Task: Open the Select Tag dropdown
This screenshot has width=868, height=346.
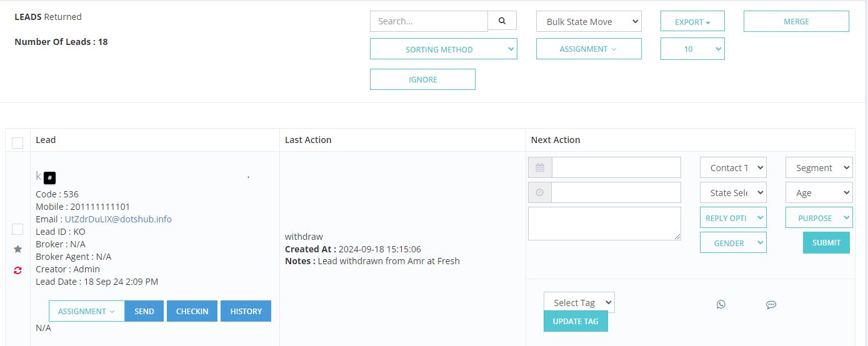Action: (579, 302)
